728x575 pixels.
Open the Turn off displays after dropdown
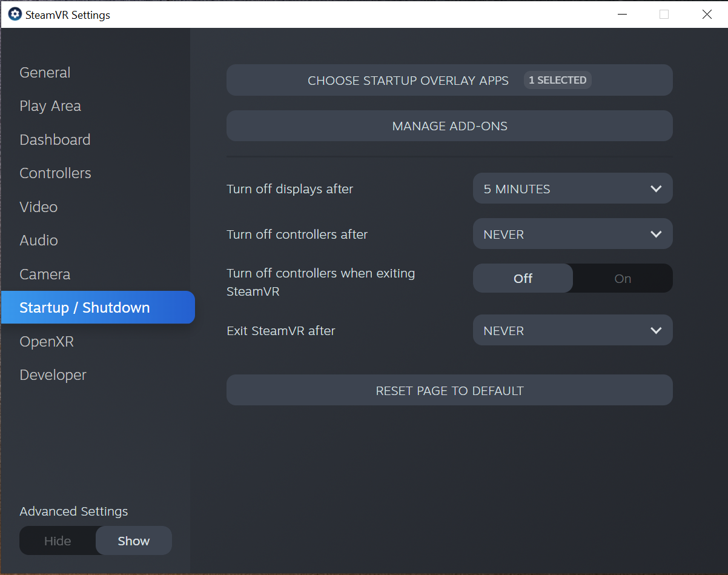click(572, 188)
